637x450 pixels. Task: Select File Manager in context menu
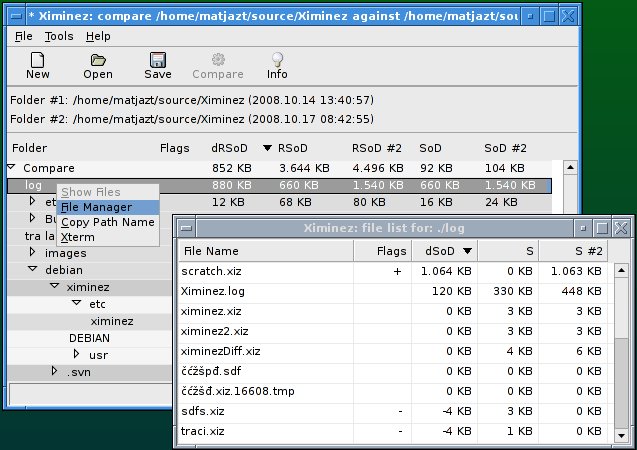coord(95,207)
